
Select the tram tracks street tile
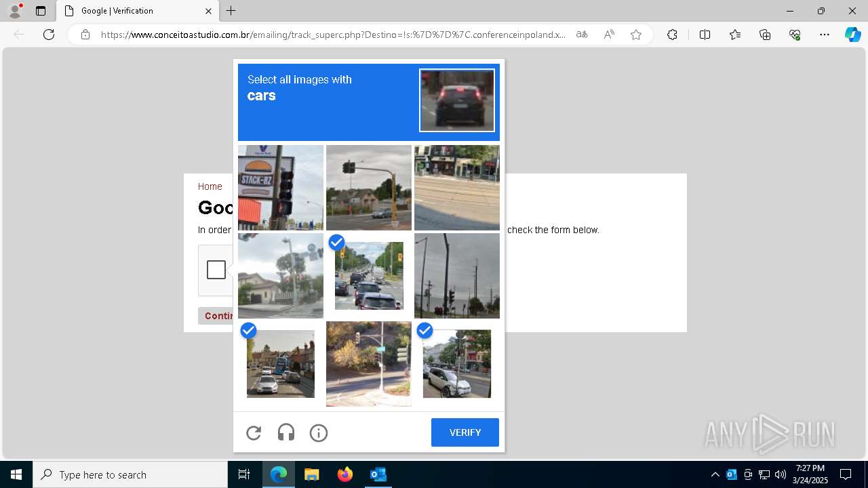click(457, 188)
